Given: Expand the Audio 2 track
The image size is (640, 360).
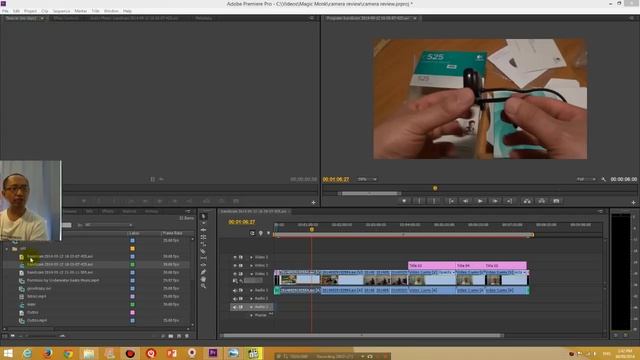Looking at the screenshot, I should (x=251, y=298).
